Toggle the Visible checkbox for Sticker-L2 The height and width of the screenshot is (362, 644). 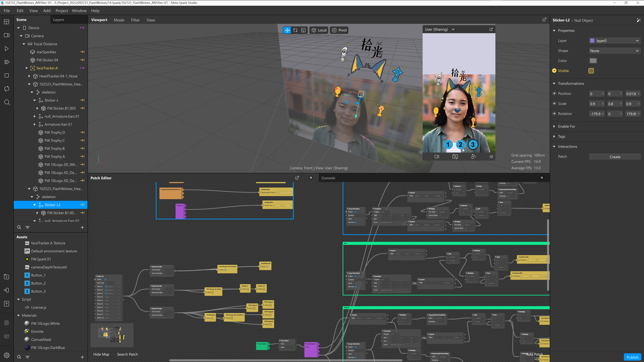pyautogui.click(x=591, y=71)
